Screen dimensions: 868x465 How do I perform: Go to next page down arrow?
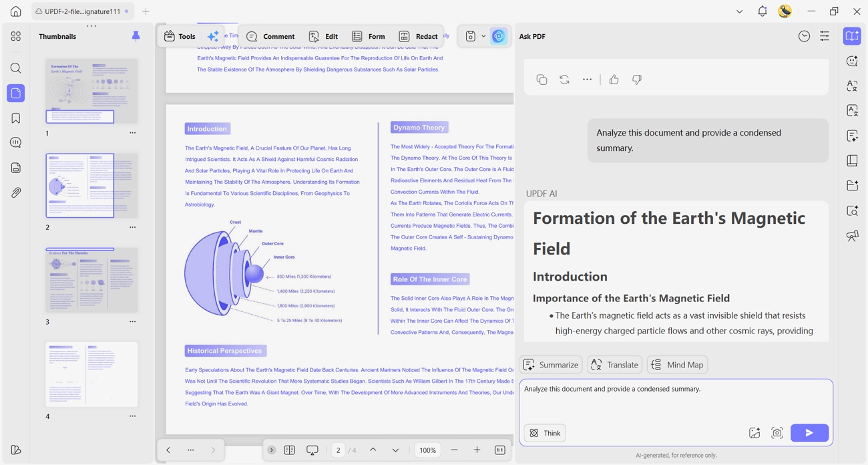click(395, 450)
